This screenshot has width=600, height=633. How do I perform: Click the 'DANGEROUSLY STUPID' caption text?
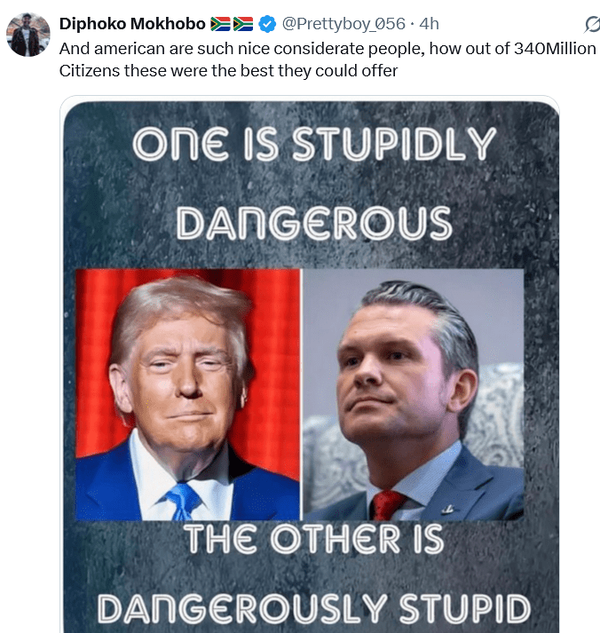pos(314,609)
